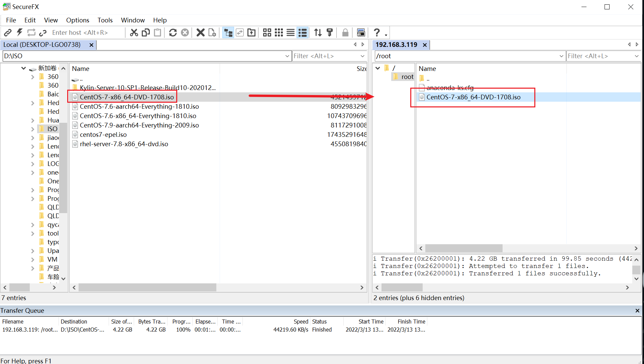This screenshot has height=364, width=644.
Task: Click the local Name column header
Action: 145,69
